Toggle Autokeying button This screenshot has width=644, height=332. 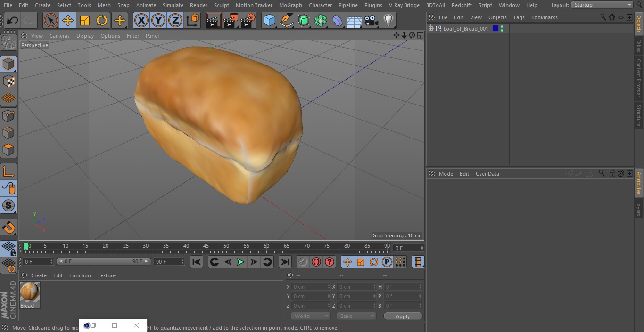tap(316, 262)
